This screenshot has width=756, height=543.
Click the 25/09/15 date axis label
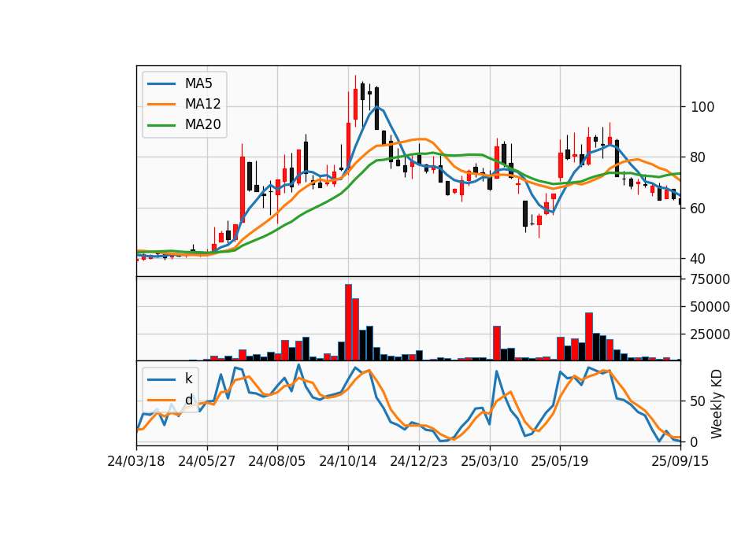point(680,461)
